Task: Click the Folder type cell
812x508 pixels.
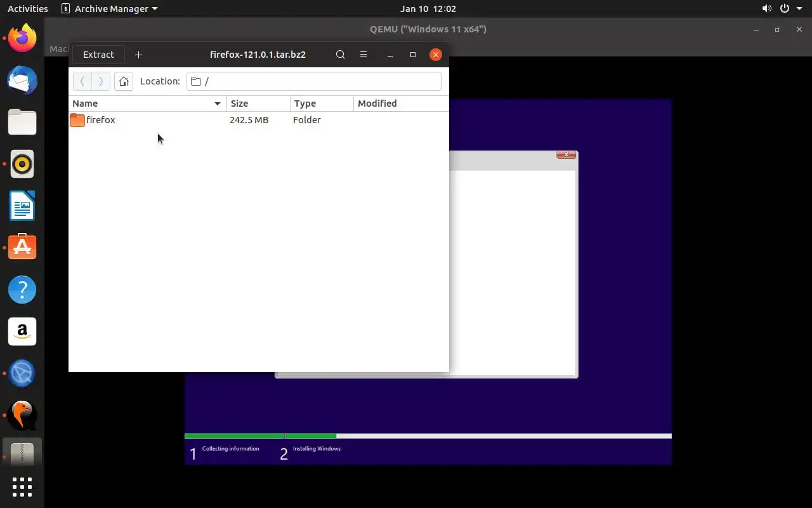Action: tap(307, 120)
